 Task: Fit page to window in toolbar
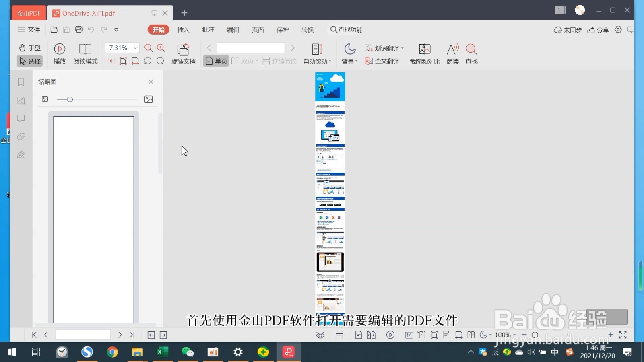(123, 61)
